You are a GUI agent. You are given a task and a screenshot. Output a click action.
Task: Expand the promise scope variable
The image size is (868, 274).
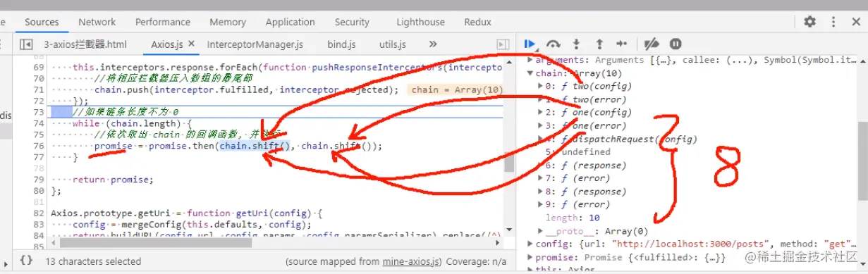pyautogui.click(x=530, y=257)
